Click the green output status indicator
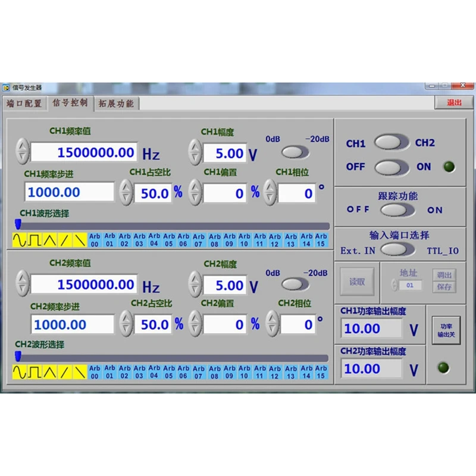This screenshot has height=476, width=476. 449,167
